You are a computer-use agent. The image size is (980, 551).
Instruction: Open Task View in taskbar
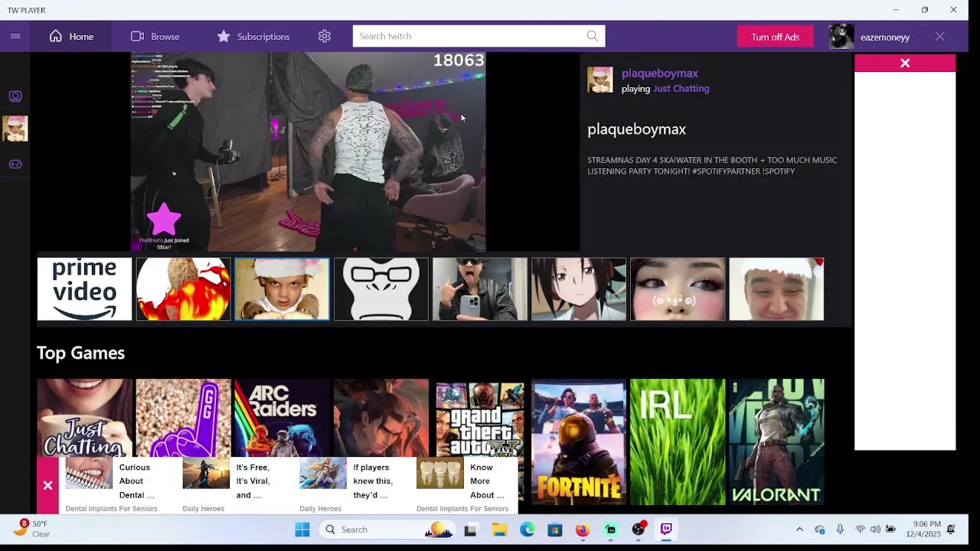[470, 530]
